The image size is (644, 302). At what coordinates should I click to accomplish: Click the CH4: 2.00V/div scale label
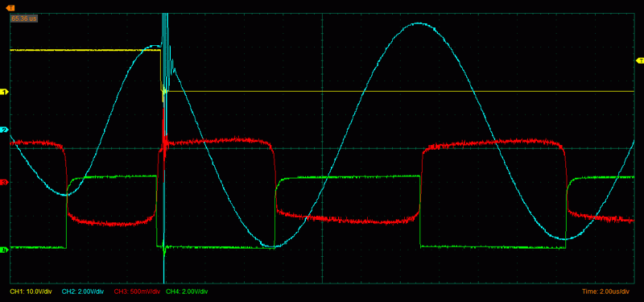(x=188, y=292)
